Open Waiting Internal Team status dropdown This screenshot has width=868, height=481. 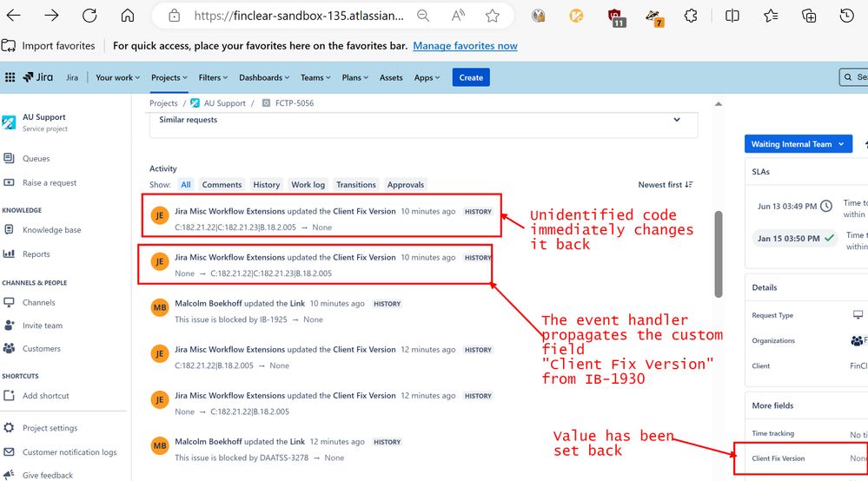(798, 144)
